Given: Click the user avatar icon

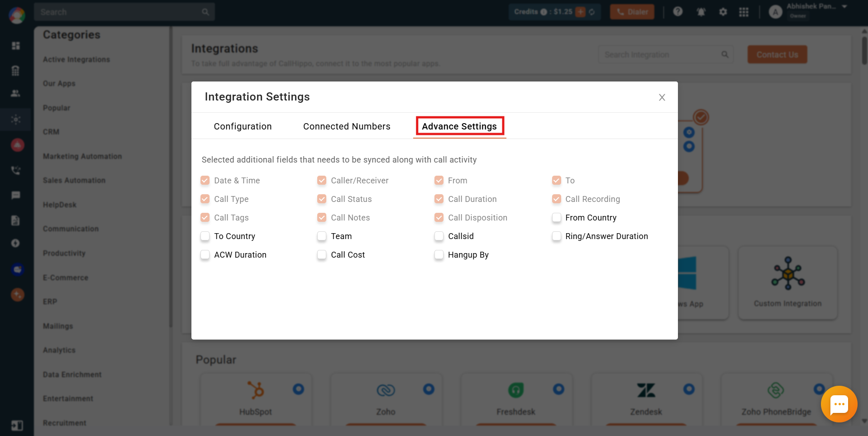Looking at the screenshot, I should [x=776, y=12].
